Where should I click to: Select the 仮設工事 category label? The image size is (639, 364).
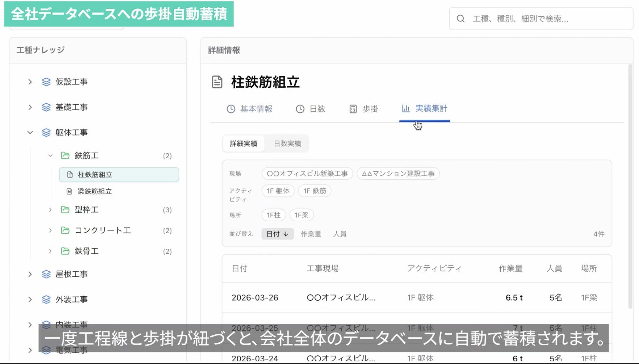72,82
